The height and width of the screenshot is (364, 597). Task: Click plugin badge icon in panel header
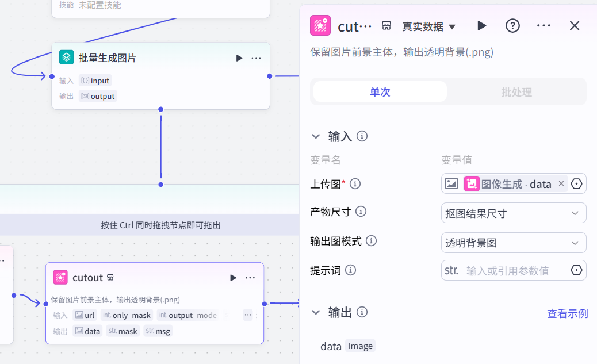[386, 25]
